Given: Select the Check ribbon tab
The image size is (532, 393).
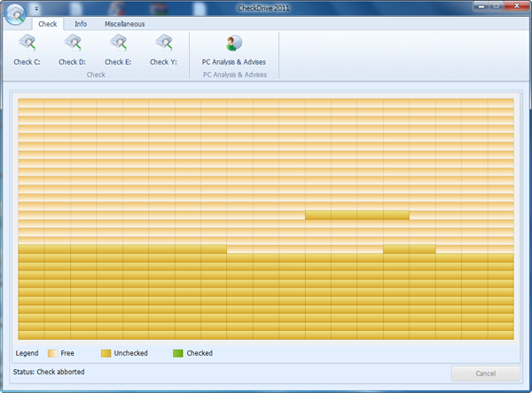Looking at the screenshot, I should [x=47, y=24].
